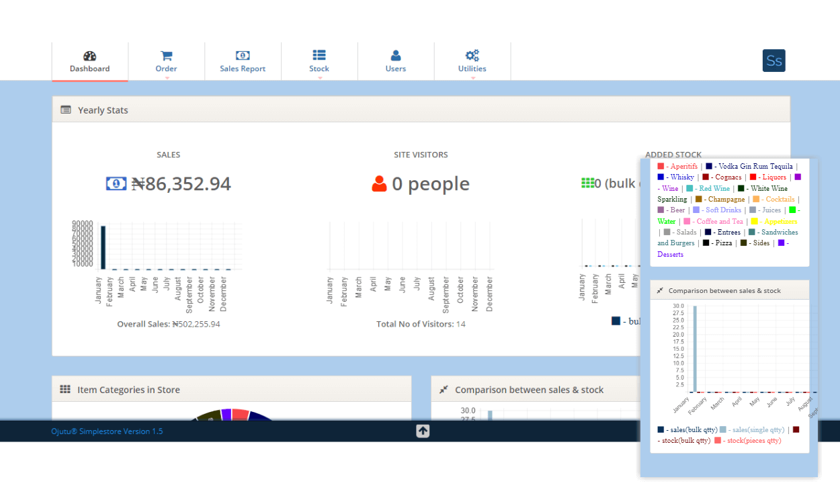
Task: Expand the Utilities dropdown menu
Action: (473, 78)
